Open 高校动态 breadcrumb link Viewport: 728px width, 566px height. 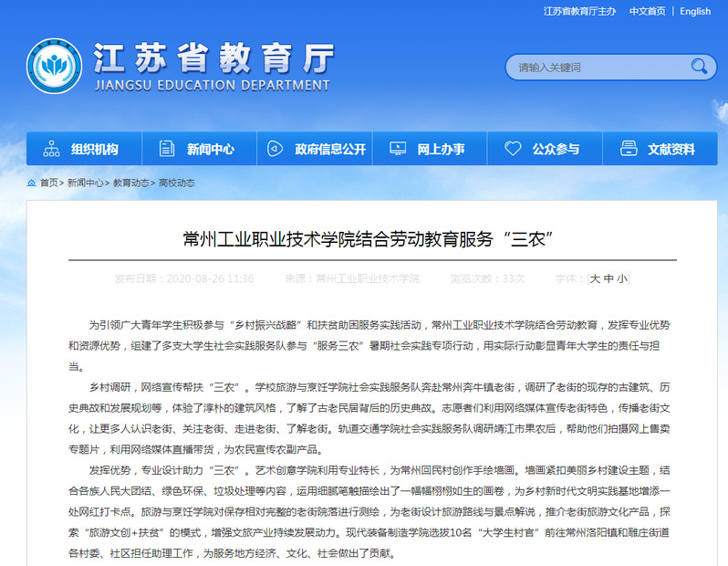point(176,183)
